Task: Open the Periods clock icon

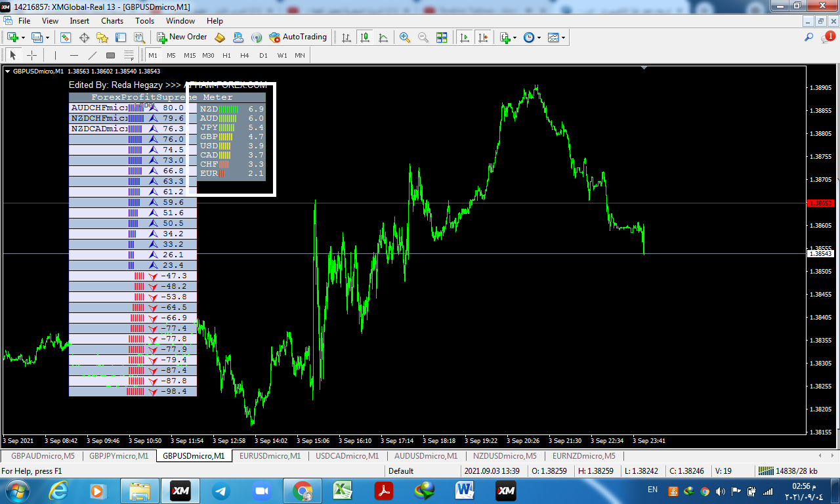Action: tap(529, 37)
